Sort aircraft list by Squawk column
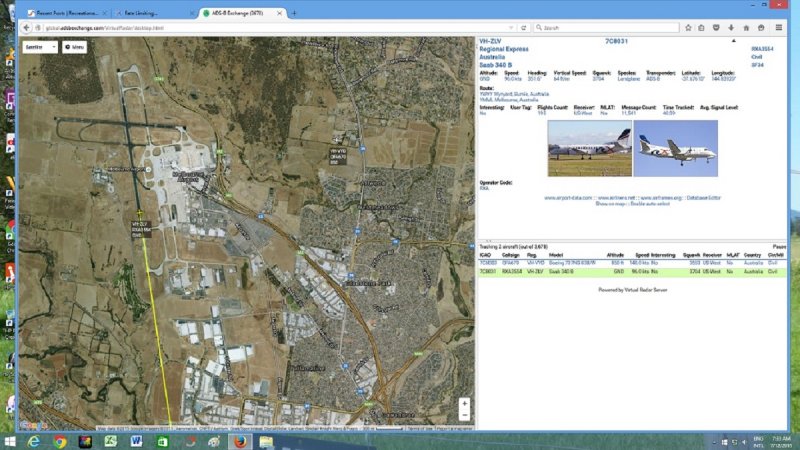 click(x=691, y=255)
